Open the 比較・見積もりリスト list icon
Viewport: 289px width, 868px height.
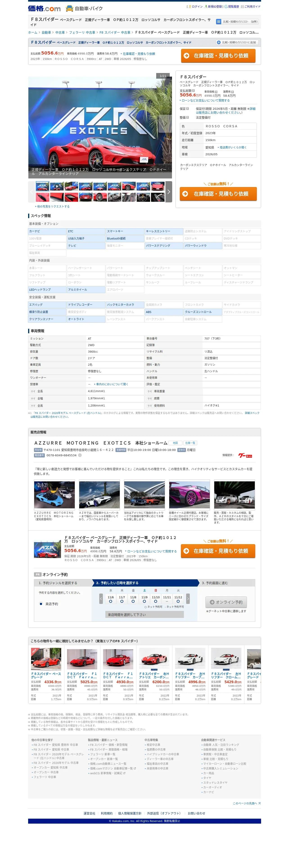pos(218,22)
